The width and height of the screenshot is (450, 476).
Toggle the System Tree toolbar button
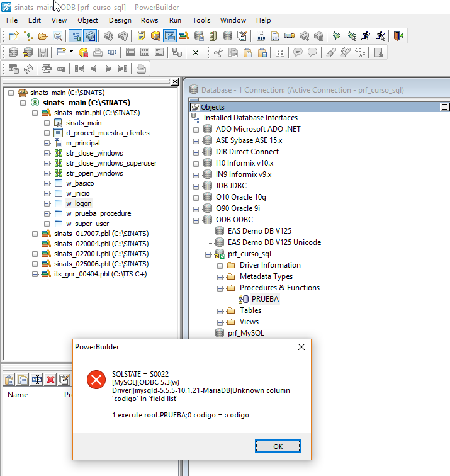coord(76,36)
